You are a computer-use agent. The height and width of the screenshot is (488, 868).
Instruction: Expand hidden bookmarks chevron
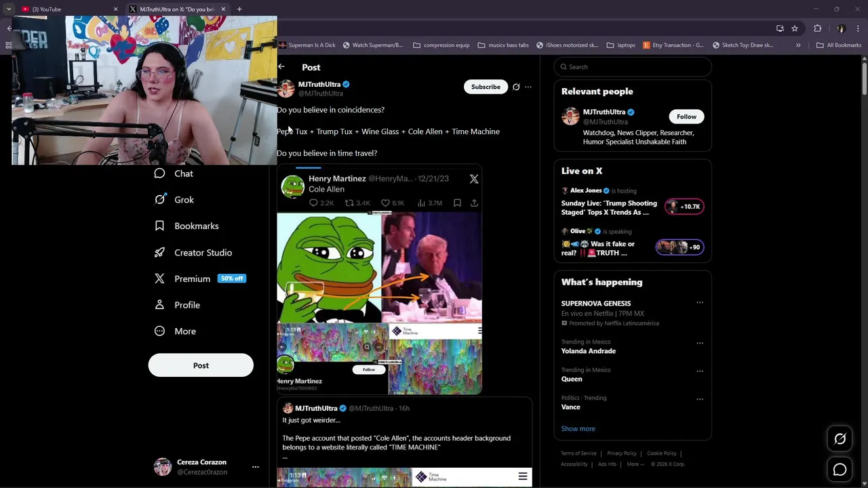pos(798,45)
